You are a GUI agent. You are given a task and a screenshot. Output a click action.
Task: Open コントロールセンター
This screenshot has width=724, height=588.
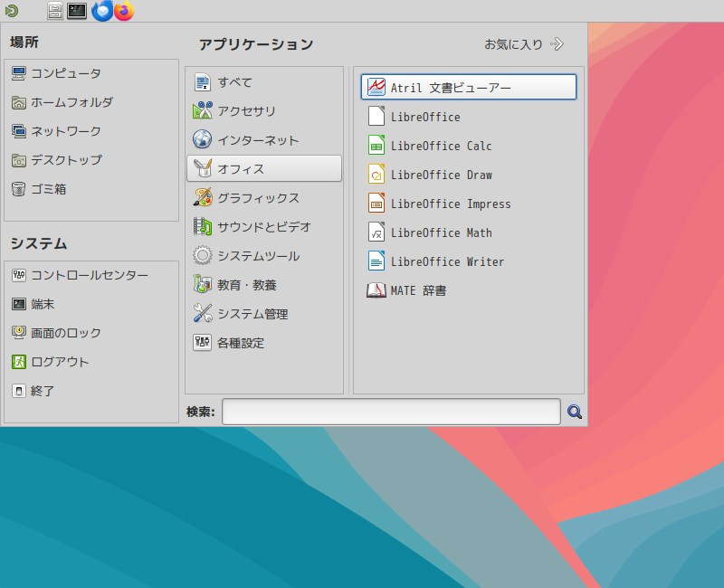click(x=91, y=275)
